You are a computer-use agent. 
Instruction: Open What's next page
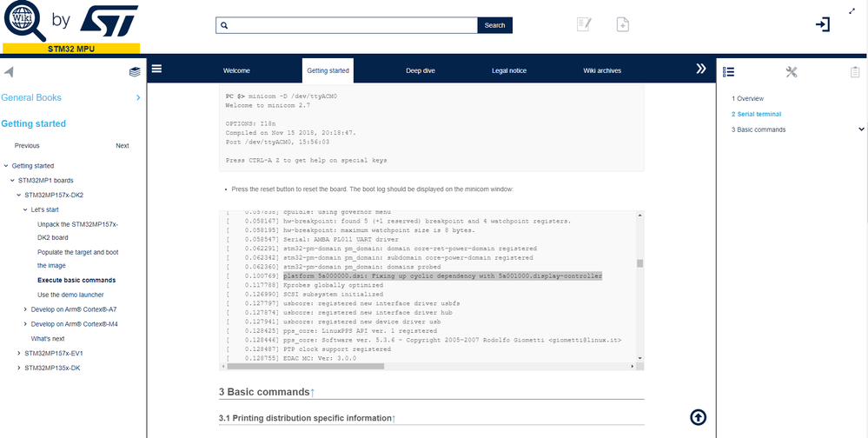pyautogui.click(x=48, y=338)
